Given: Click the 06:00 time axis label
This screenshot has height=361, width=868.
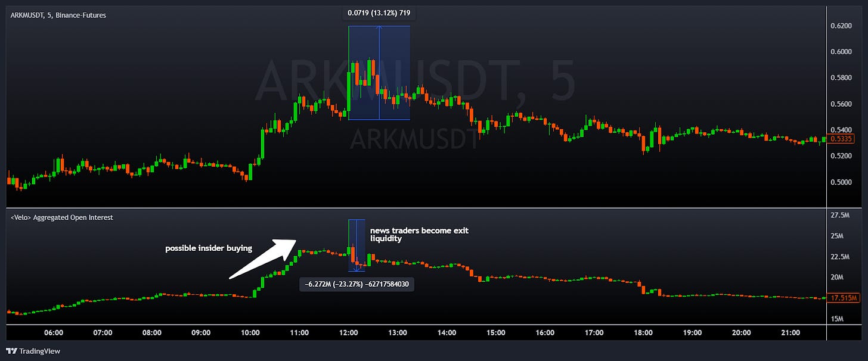Looking at the screenshot, I should point(54,333).
